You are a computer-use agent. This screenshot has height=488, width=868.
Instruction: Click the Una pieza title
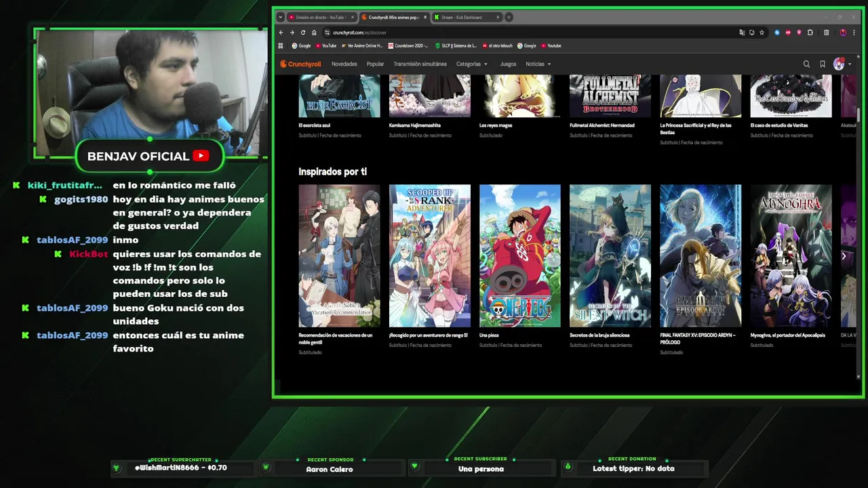click(x=489, y=335)
